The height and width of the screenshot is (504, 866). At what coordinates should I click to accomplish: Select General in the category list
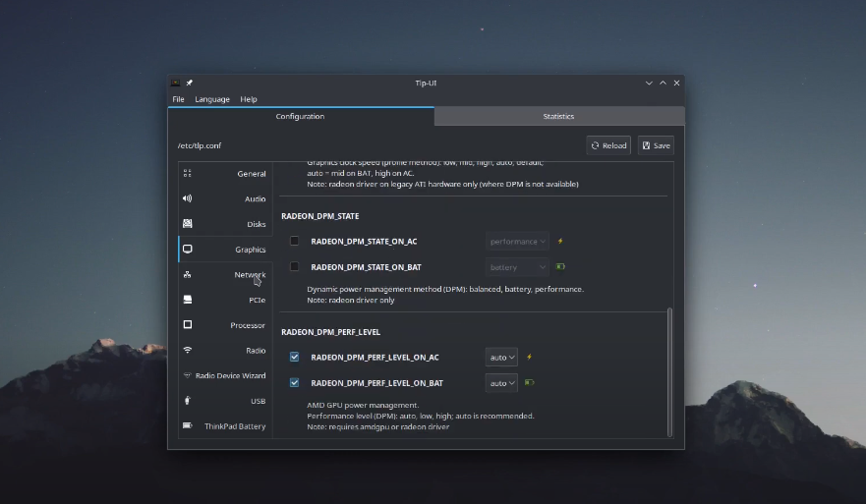coord(251,174)
